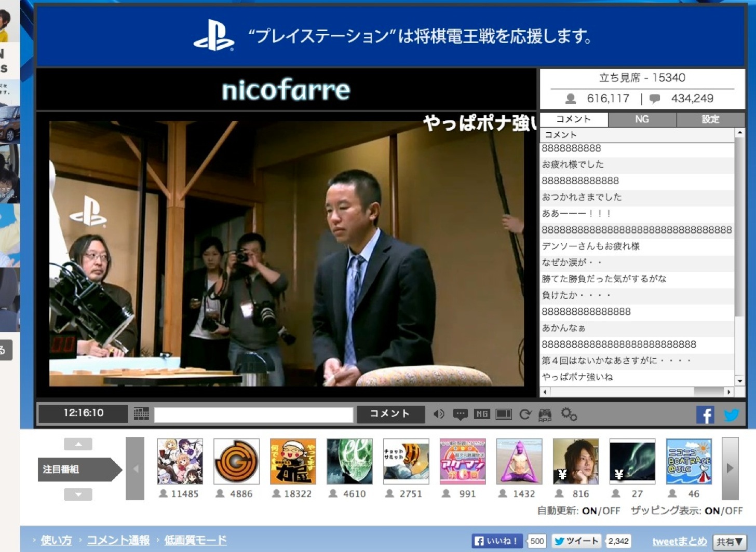Collapse featured programs with up arrow
The width and height of the screenshot is (756, 552).
(78, 444)
